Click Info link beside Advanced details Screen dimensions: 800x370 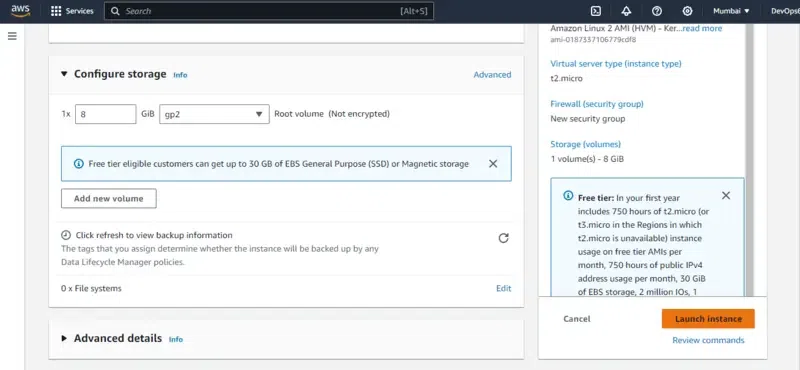(176, 339)
